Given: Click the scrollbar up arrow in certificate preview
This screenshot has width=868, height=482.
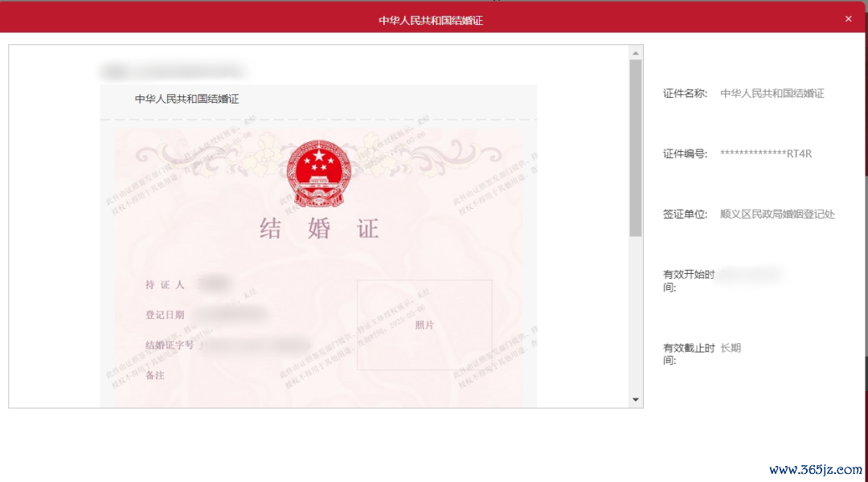Looking at the screenshot, I should pyautogui.click(x=636, y=53).
